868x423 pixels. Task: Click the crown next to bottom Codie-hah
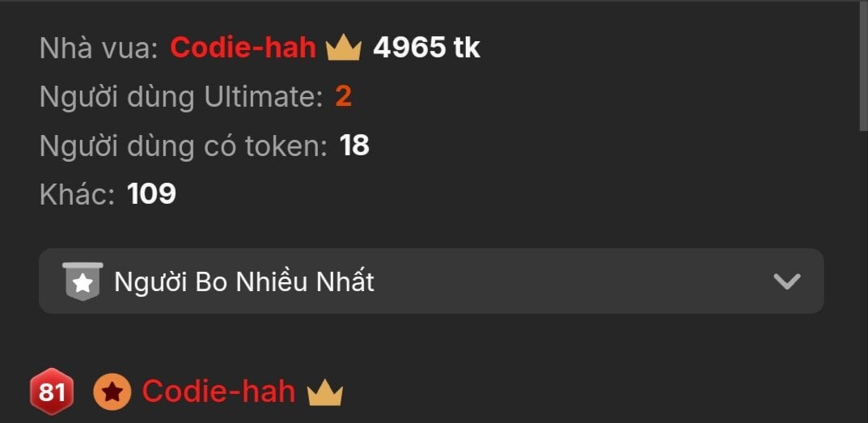click(x=325, y=392)
